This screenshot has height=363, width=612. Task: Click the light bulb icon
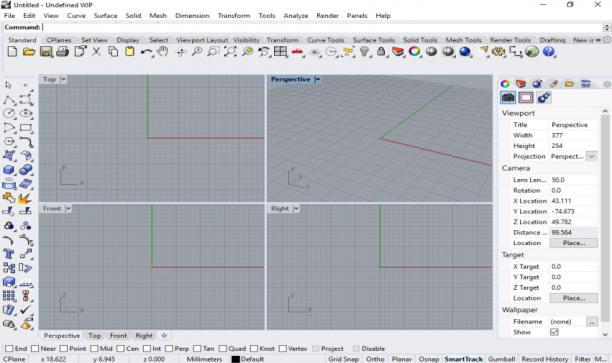click(x=364, y=52)
